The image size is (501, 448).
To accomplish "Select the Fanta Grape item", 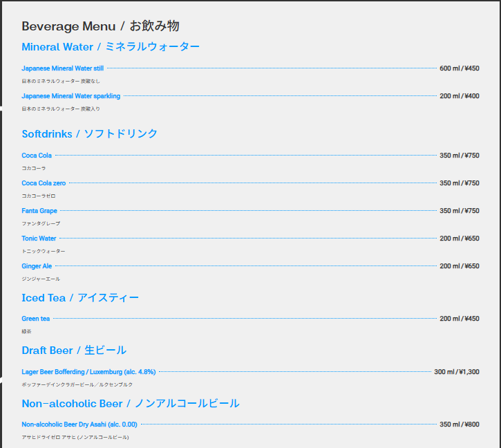I will point(39,211).
